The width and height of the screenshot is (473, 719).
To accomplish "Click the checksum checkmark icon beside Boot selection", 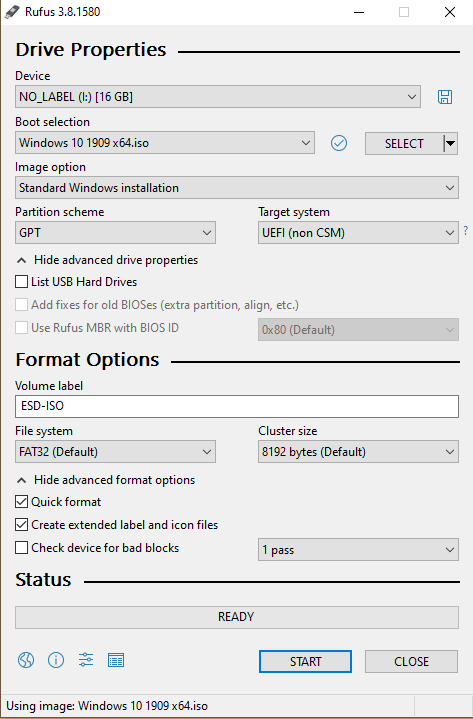I will [339, 143].
